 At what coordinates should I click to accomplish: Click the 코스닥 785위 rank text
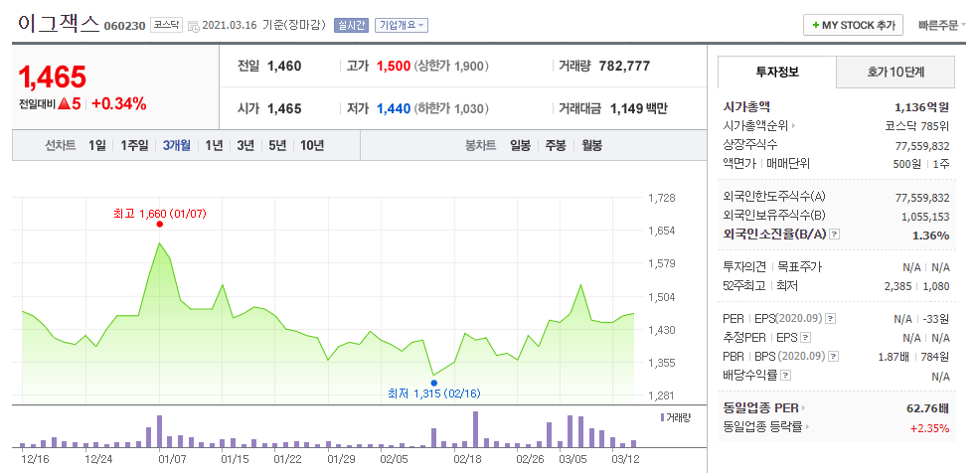click(x=917, y=126)
